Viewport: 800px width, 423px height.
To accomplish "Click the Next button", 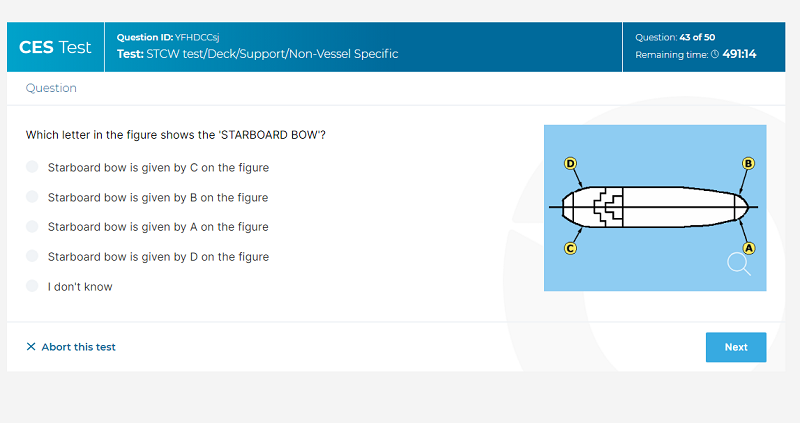I will click(x=736, y=347).
